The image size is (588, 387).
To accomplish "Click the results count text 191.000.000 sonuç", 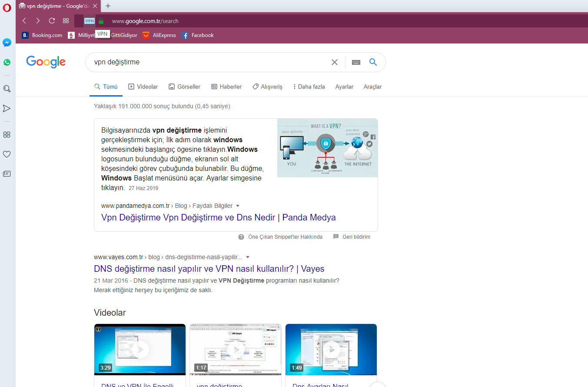I will coord(162,106).
